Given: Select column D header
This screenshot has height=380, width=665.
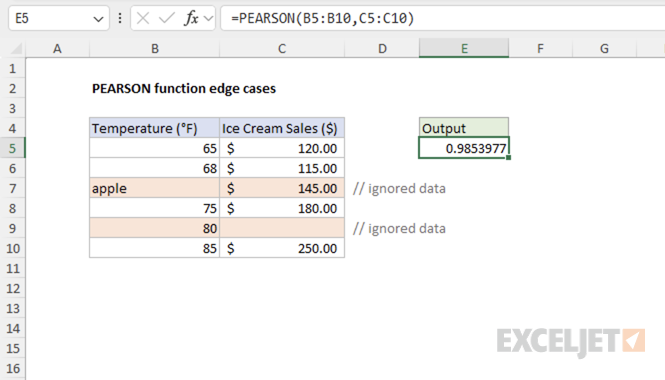Looking at the screenshot, I should coord(382,48).
